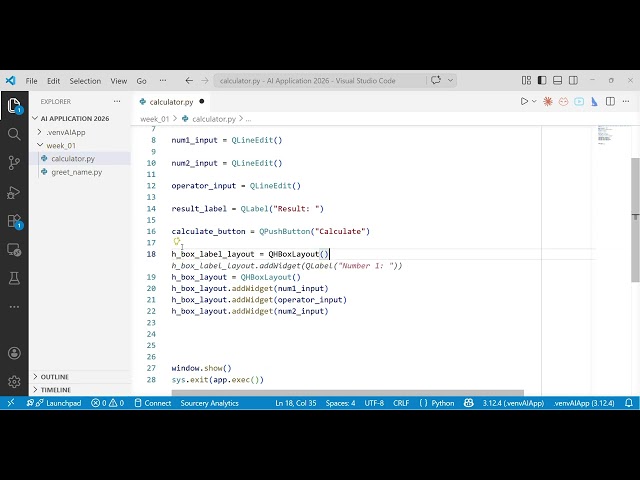Click the light-blue video play icon in editor toolbar

pos(579,101)
